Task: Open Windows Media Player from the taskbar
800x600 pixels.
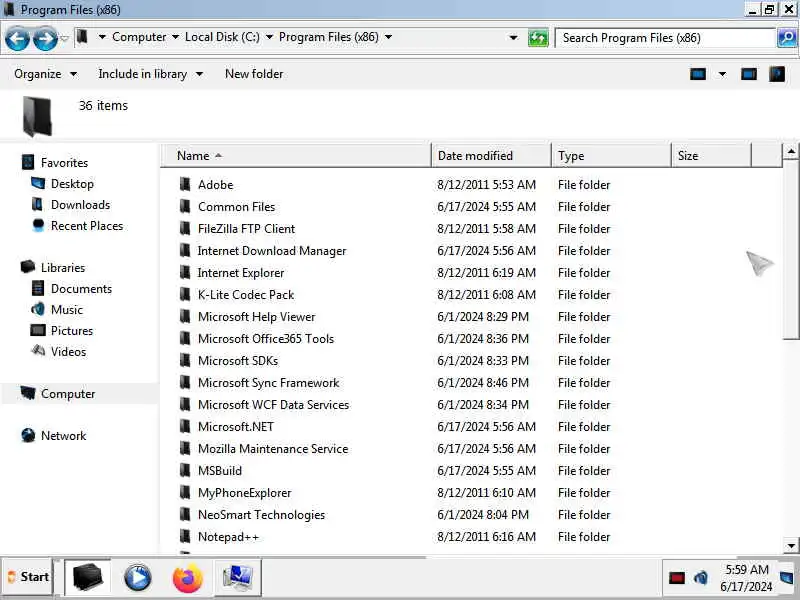Action: pyautogui.click(x=137, y=578)
